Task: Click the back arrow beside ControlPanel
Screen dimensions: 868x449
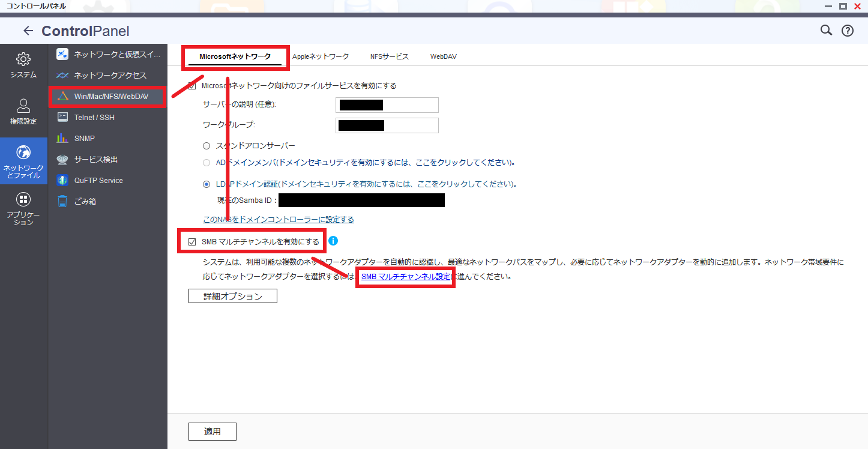Action: 28,31
